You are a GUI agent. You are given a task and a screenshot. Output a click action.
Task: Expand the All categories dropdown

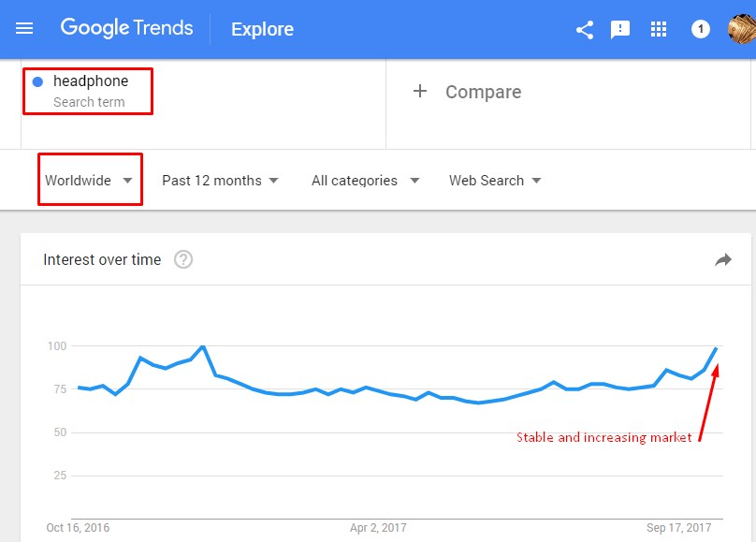[365, 181]
